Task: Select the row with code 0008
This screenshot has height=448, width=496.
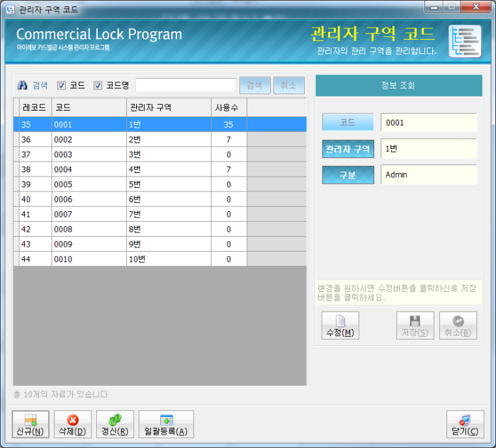Action: coord(160,230)
